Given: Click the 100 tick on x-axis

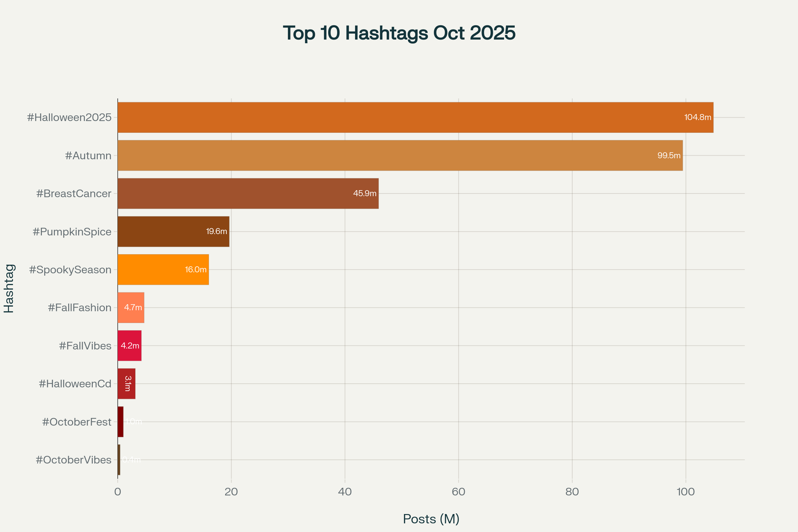Looking at the screenshot, I should pyautogui.click(x=685, y=492).
